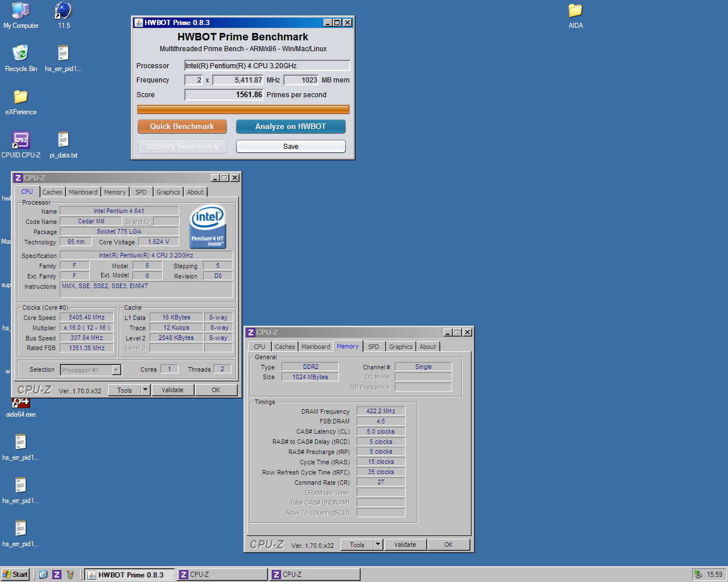This screenshot has height=582, width=728.
Task: Click the system tray network icon
Action: click(698, 575)
